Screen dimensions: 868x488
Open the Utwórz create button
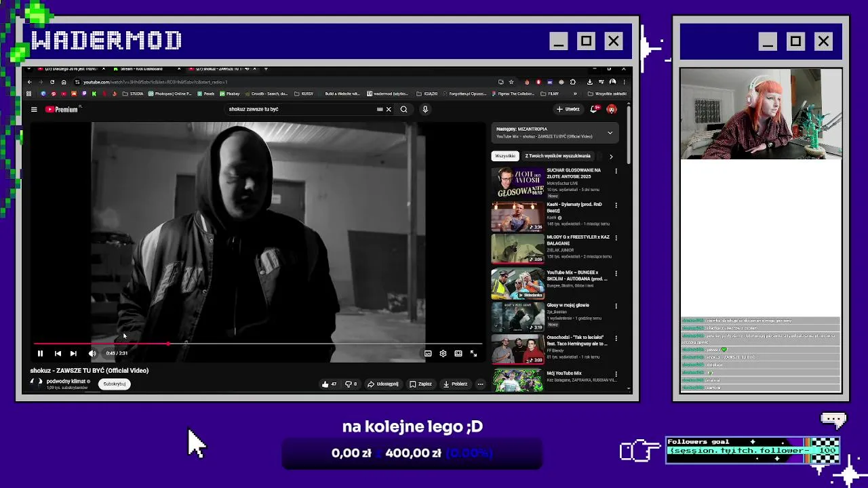coord(568,109)
